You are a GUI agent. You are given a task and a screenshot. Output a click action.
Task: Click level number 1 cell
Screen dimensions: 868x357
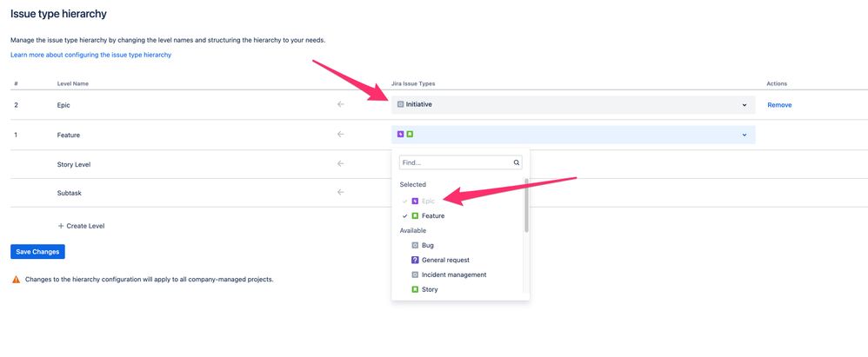(16, 135)
